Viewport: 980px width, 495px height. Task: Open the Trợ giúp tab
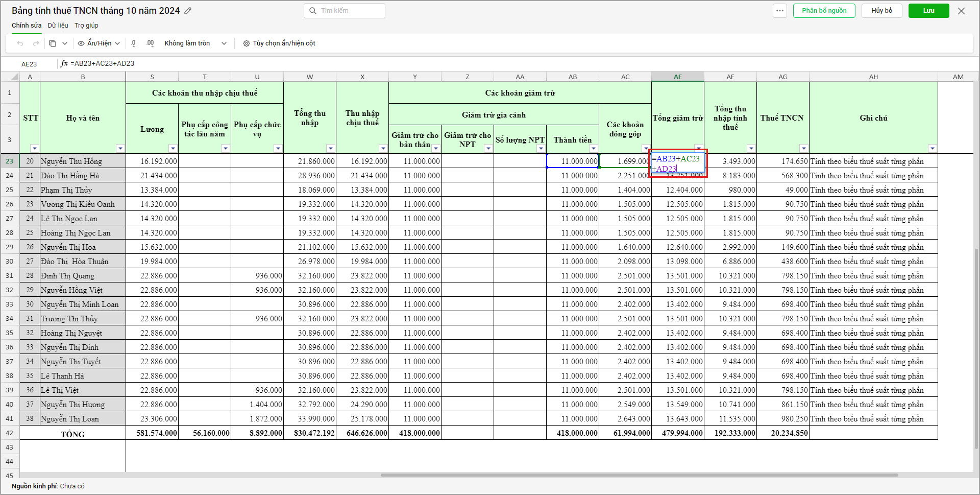pos(86,26)
